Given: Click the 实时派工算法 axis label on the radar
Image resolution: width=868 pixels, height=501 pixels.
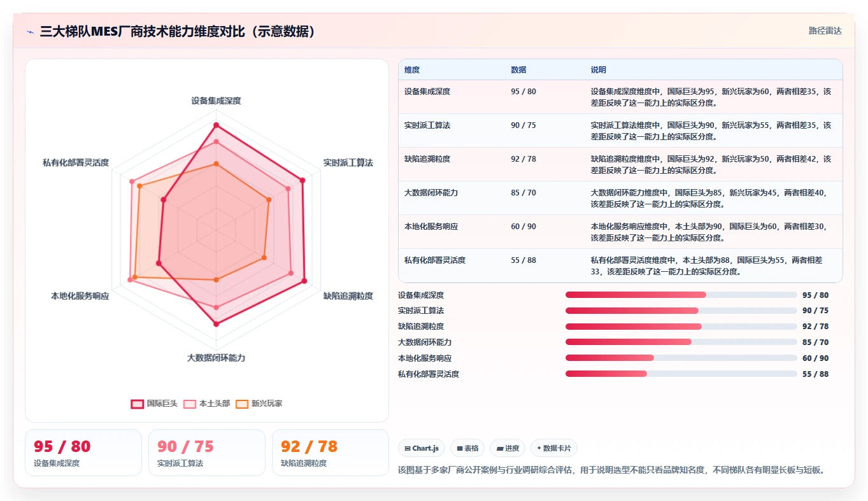Looking at the screenshot, I should (348, 163).
